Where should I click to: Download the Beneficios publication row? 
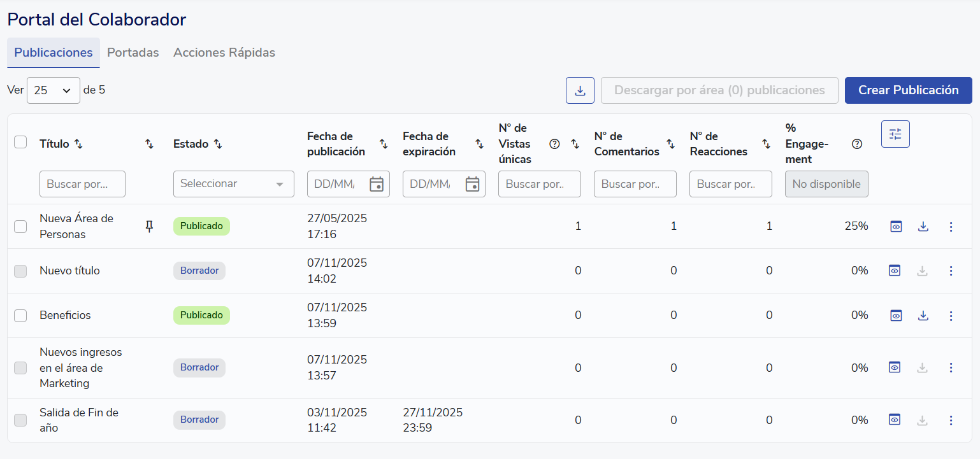pos(923,316)
